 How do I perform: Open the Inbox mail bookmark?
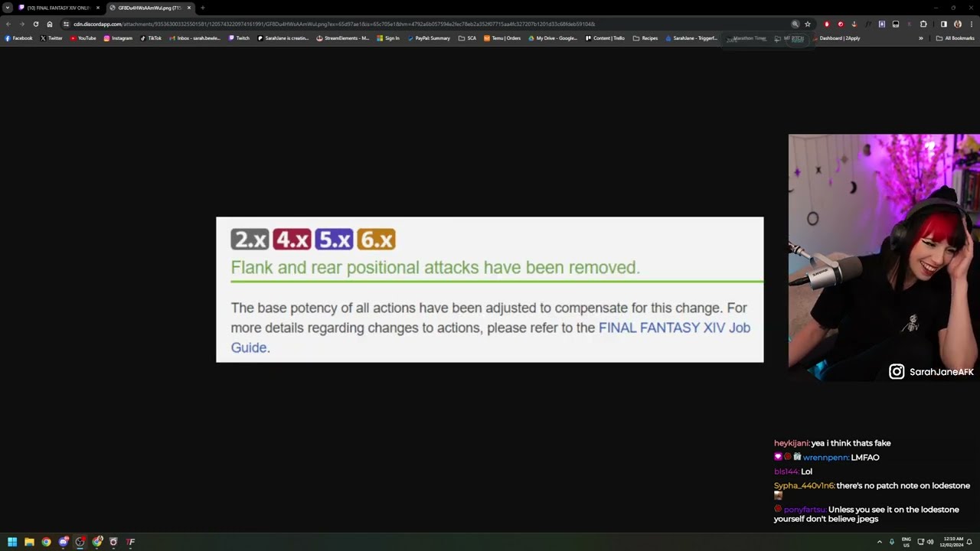[194, 38]
